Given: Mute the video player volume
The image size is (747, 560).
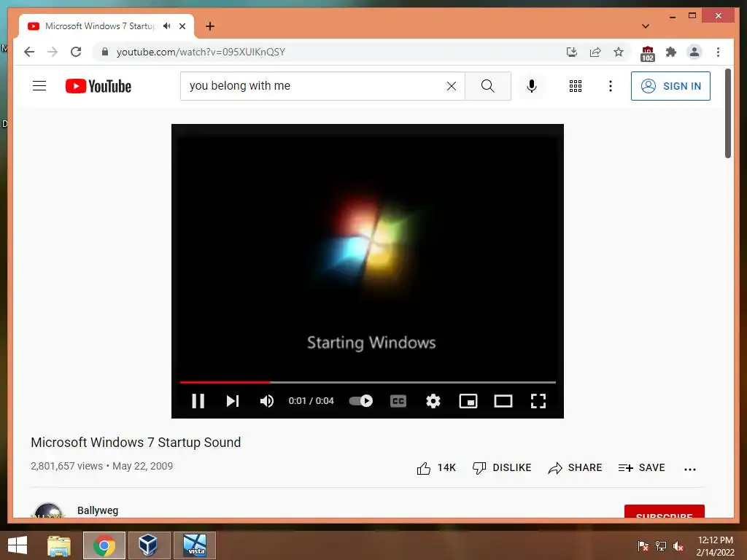Looking at the screenshot, I should coord(267,401).
